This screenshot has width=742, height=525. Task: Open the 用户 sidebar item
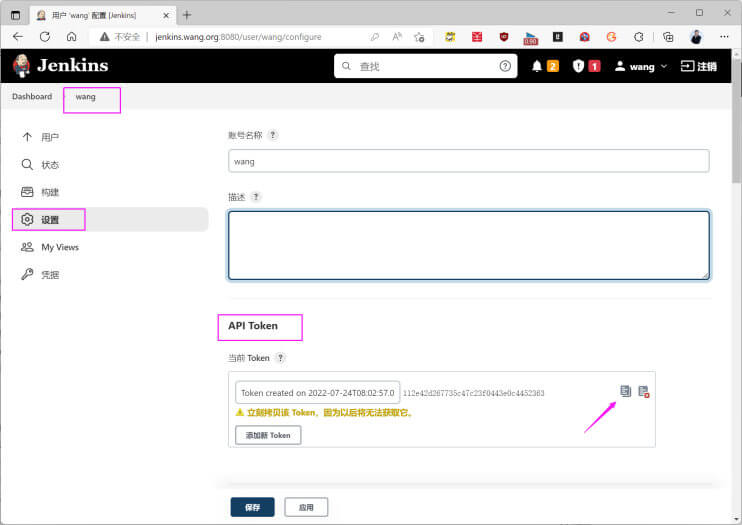(x=50, y=137)
